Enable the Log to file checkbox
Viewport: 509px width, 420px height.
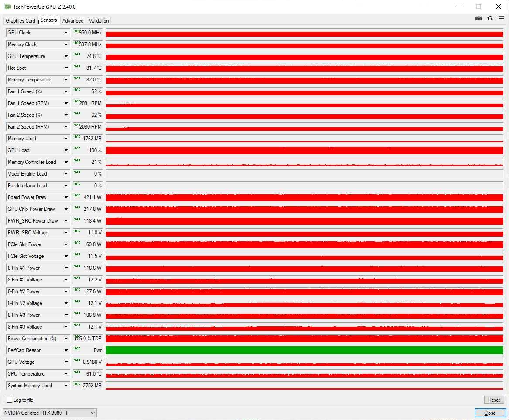10,400
